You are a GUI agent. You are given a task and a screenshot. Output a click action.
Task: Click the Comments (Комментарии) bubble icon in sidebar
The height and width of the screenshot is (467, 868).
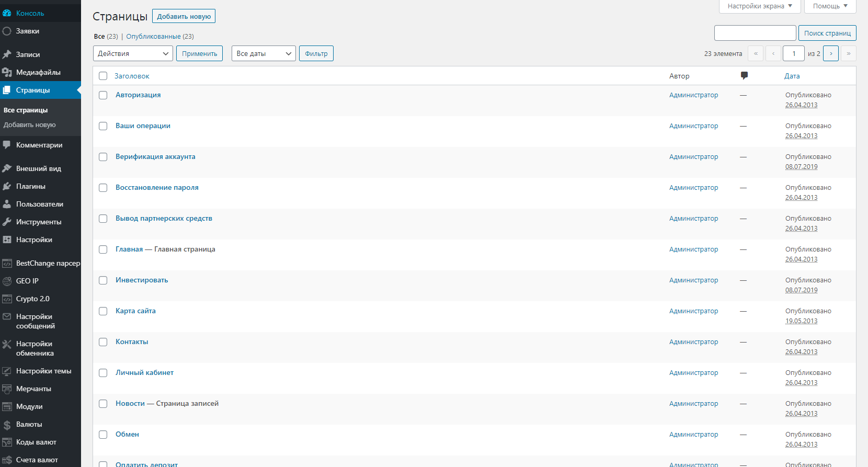pyautogui.click(x=7, y=145)
